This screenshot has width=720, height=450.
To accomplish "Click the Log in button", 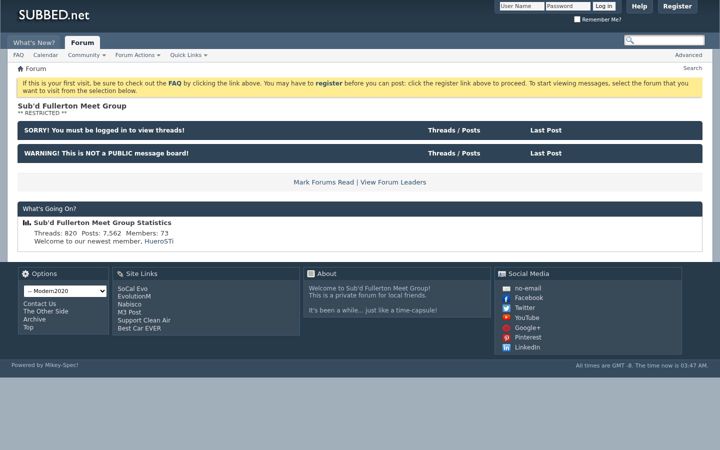I will pyautogui.click(x=604, y=6).
